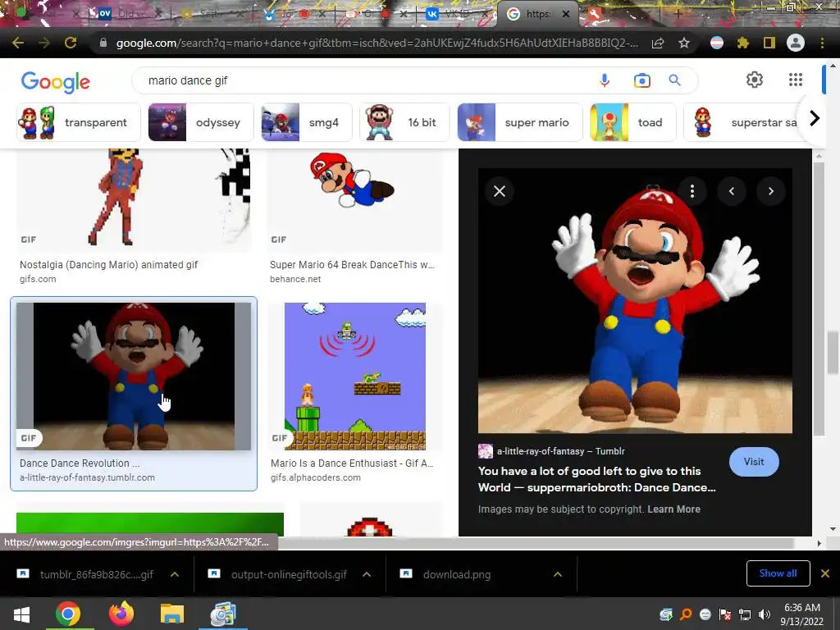840x630 pixels.
Task: Click the magnifier search button
Action: coord(674,80)
